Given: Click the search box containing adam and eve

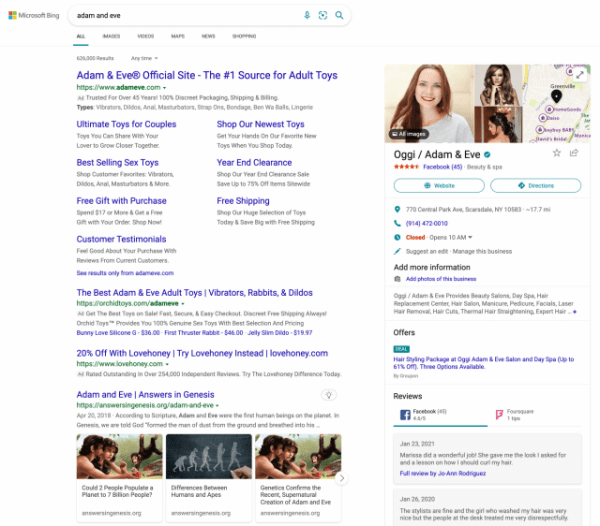Looking at the screenshot, I should pyautogui.click(x=180, y=16).
